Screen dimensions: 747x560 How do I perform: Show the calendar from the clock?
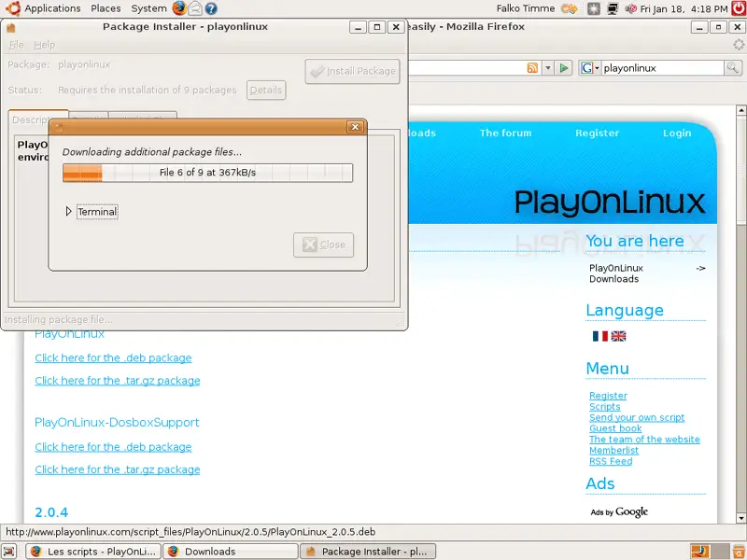point(684,8)
